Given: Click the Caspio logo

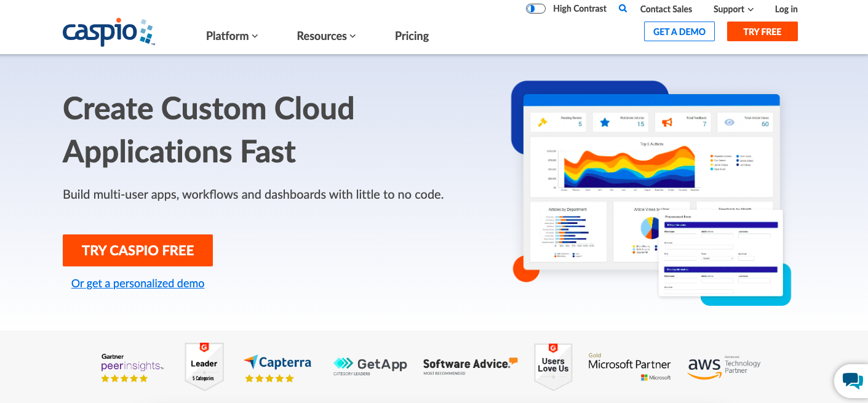Looking at the screenshot, I should click(108, 33).
